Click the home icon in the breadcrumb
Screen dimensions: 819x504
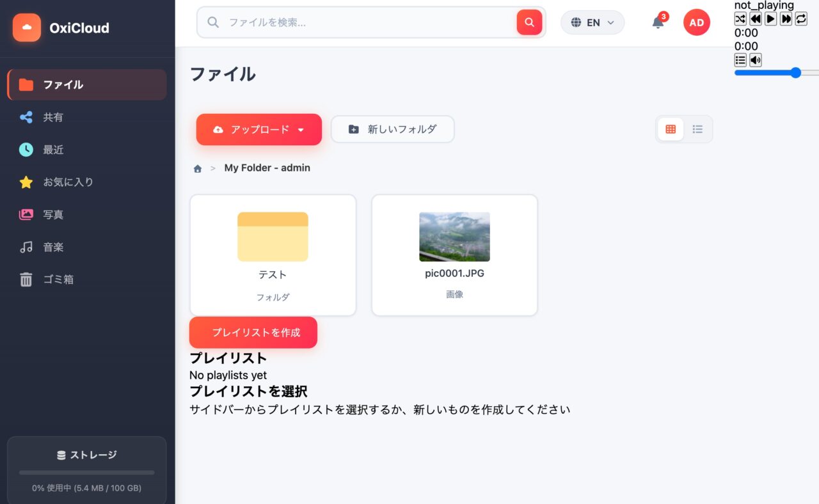point(198,169)
